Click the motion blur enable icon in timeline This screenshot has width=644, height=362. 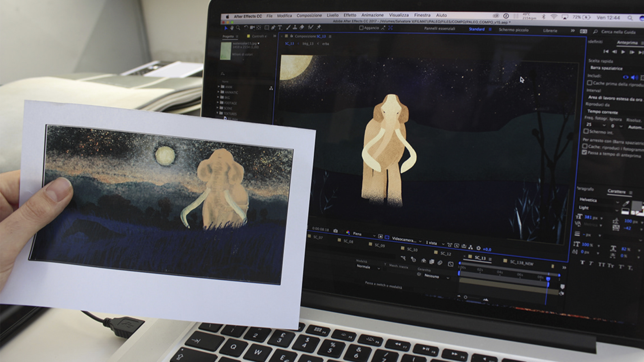(440, 263)
